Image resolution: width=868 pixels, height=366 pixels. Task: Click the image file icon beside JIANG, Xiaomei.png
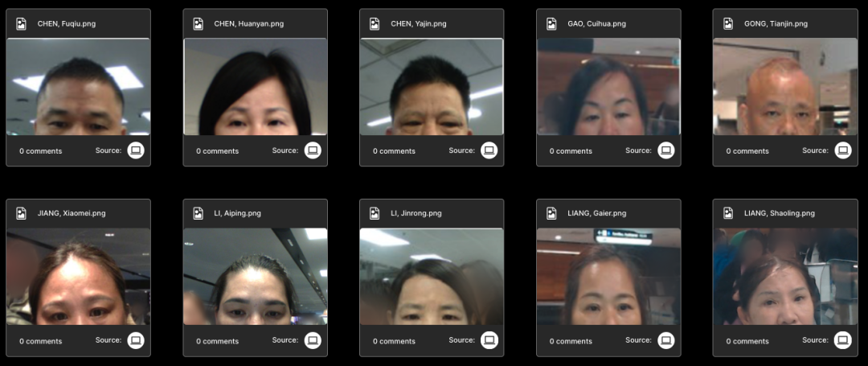pyautogui.click(x=22, y=213)
